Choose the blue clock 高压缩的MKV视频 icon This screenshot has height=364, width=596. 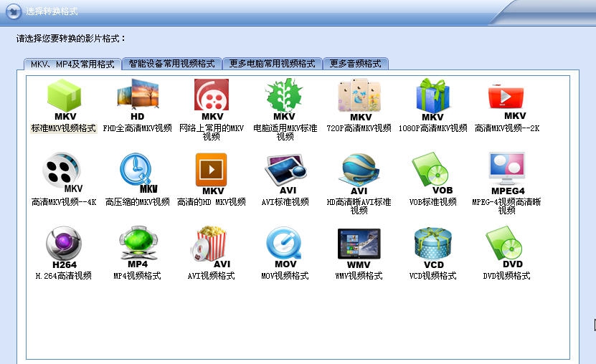(x=138, y=173)
